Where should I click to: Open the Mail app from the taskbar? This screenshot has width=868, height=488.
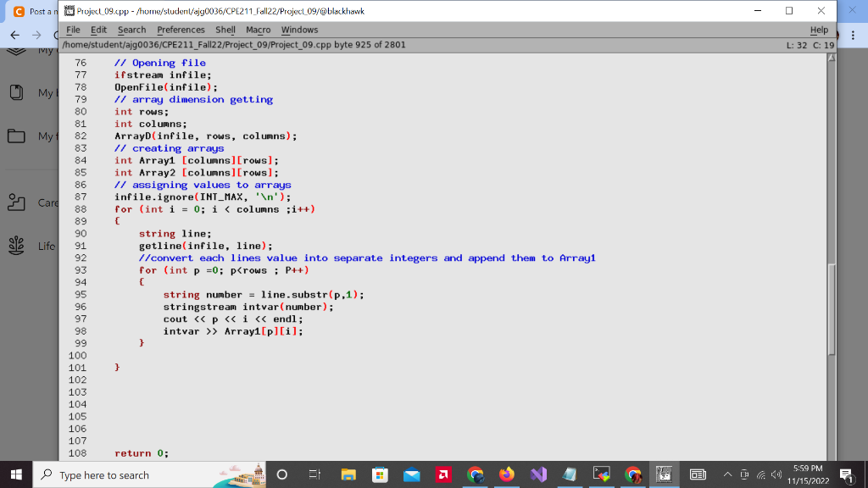pyautogui.click(x=412, y=474)
